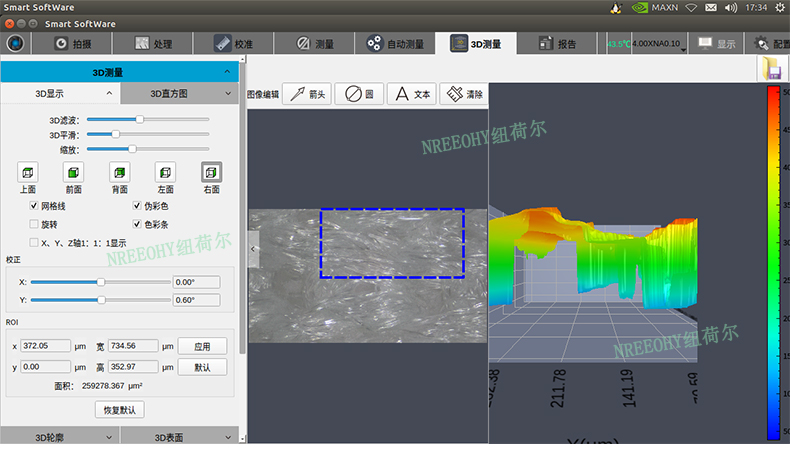This screenshot has width=790, height=452.
Task: Click the ROI y field 0.00
Action: point(45,367)
